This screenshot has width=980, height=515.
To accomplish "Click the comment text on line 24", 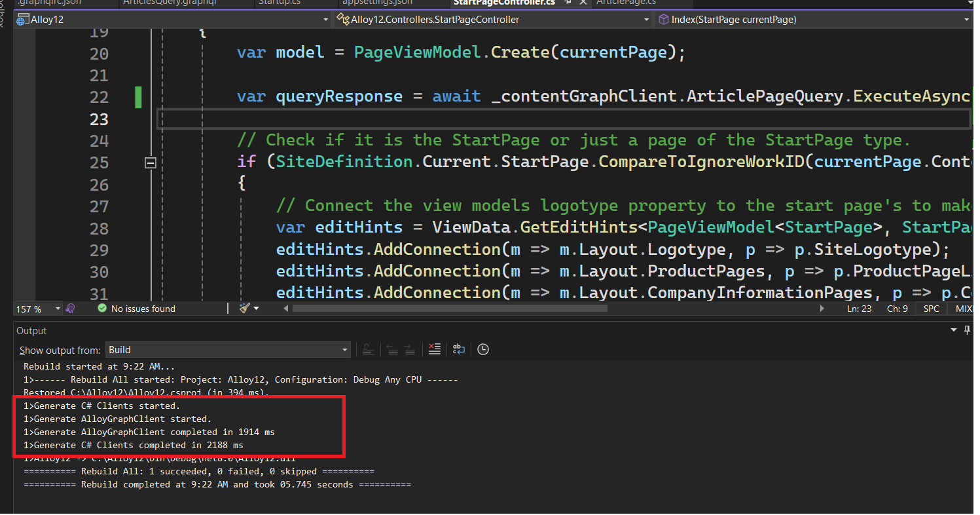I will 573,140.
